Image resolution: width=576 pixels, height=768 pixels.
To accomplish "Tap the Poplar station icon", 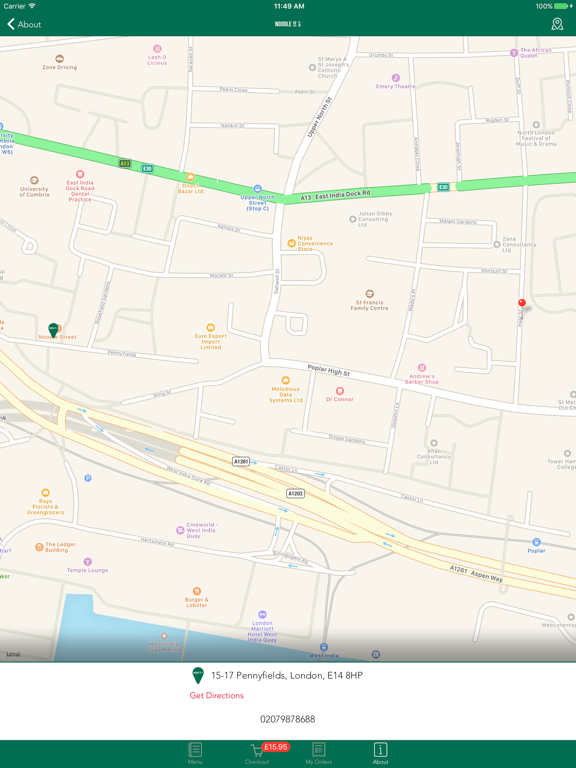I will tap(536, 542).
